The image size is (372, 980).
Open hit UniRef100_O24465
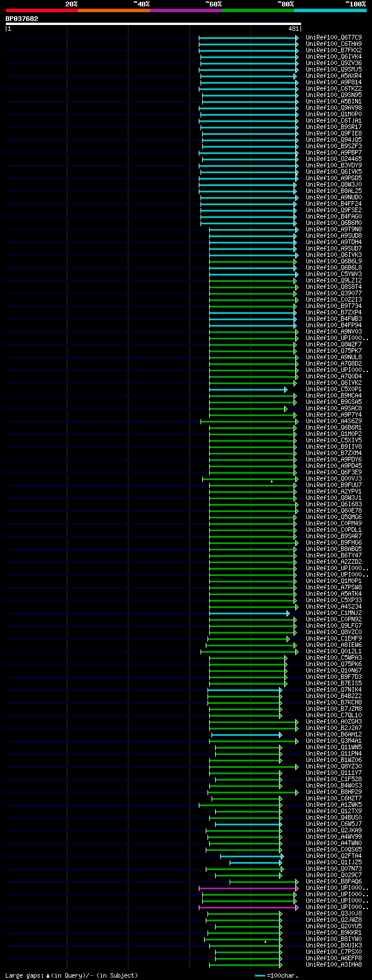[334, 159]
